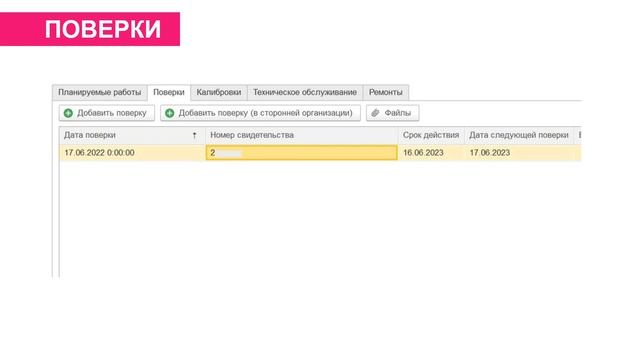Select the 17.06.2023 next verification cell

tap(519, 153)
